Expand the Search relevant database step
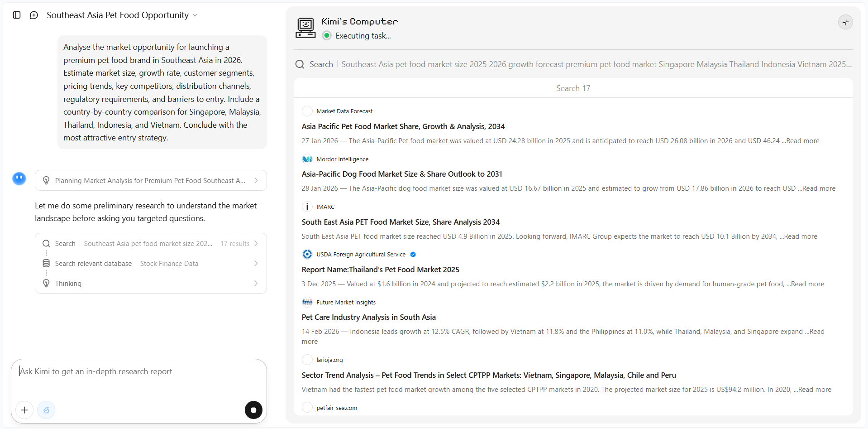This screenshot has width=868, height=429. [x=151, y=263]
